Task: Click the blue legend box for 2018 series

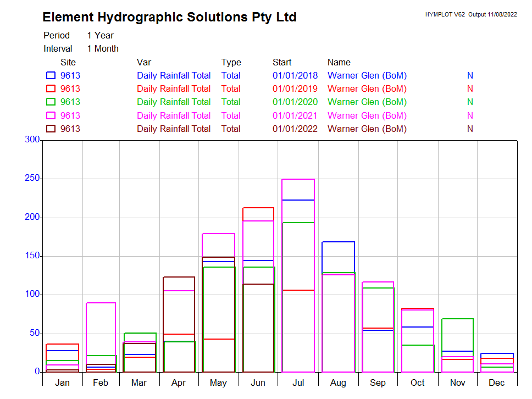Action: coord(51,76)
